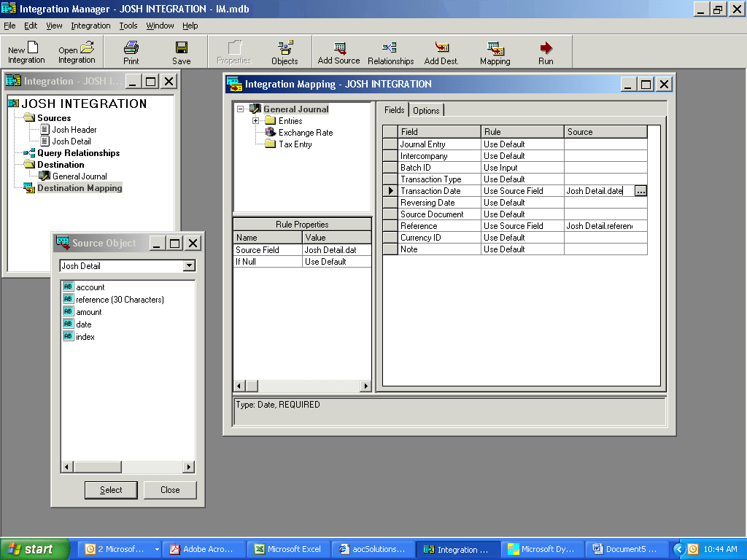This screenshot has height=560, width=747.
Task: Open an existing integration via toolbar icon
Action: click(x=76, y=51)
